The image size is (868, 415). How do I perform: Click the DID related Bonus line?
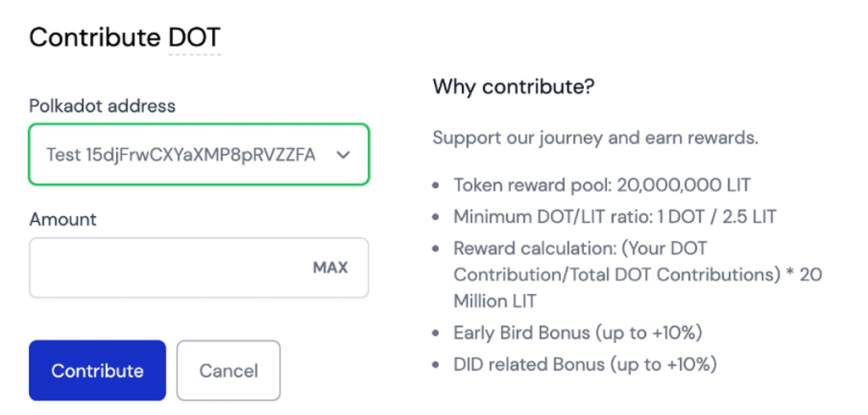(x=586, y=365)
